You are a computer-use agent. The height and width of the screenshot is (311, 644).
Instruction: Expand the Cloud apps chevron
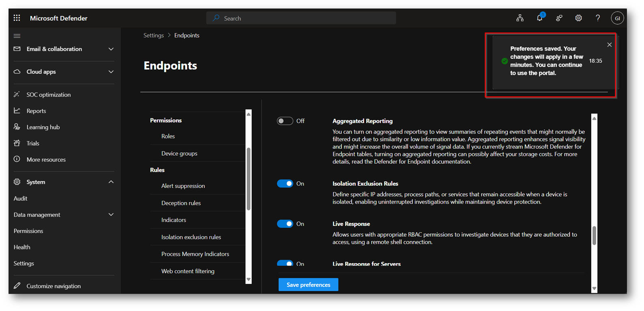(x=111, y=72)
